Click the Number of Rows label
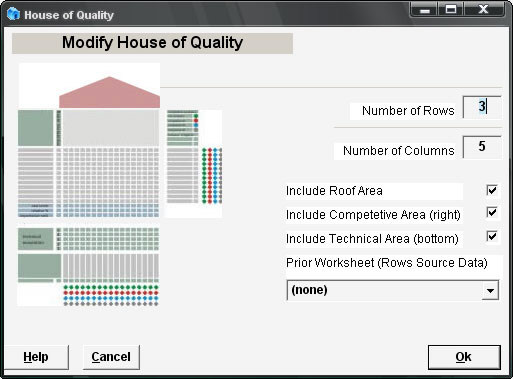This screenshot has height=379, width=513. click(408, 111)
